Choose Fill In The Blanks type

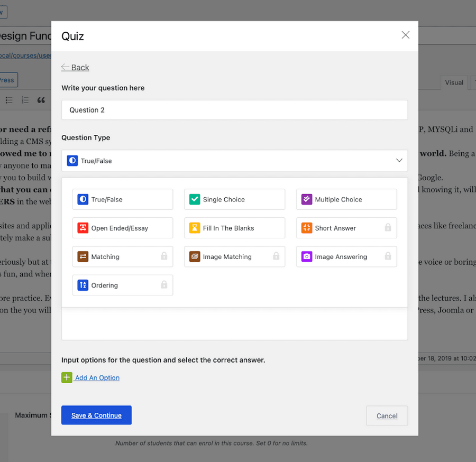click(x=234, y=228)
